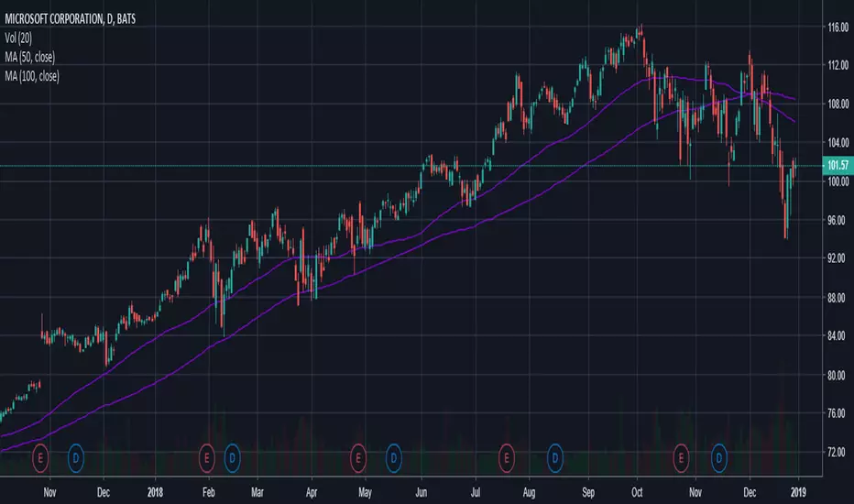Open the dividend D marker between Feb and Mar
Screen dimensions: 854x504
click(233, 458)
